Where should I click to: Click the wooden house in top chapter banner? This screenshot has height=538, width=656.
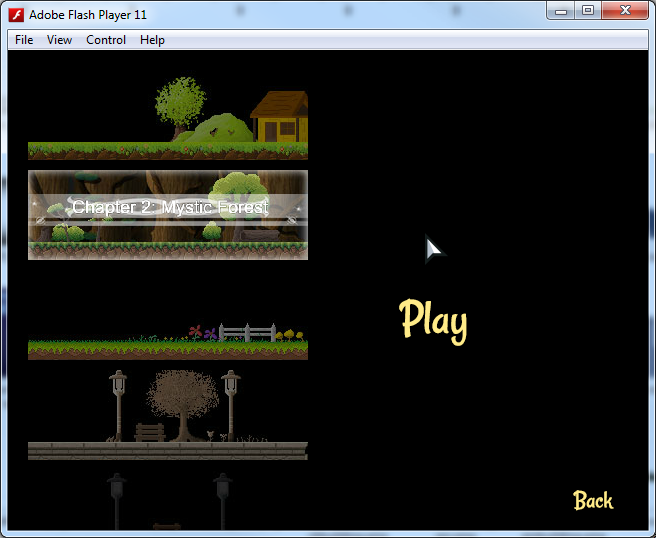(279, 119)
